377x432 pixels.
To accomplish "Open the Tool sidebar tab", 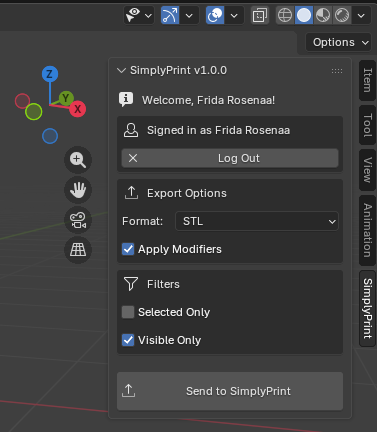I will (367, 125).
